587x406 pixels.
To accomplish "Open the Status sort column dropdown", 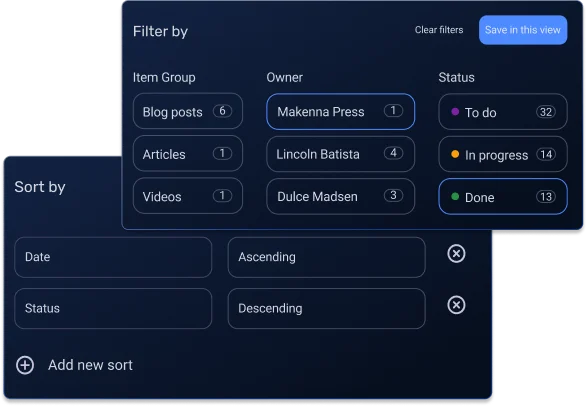I will [x=113, y=308].
